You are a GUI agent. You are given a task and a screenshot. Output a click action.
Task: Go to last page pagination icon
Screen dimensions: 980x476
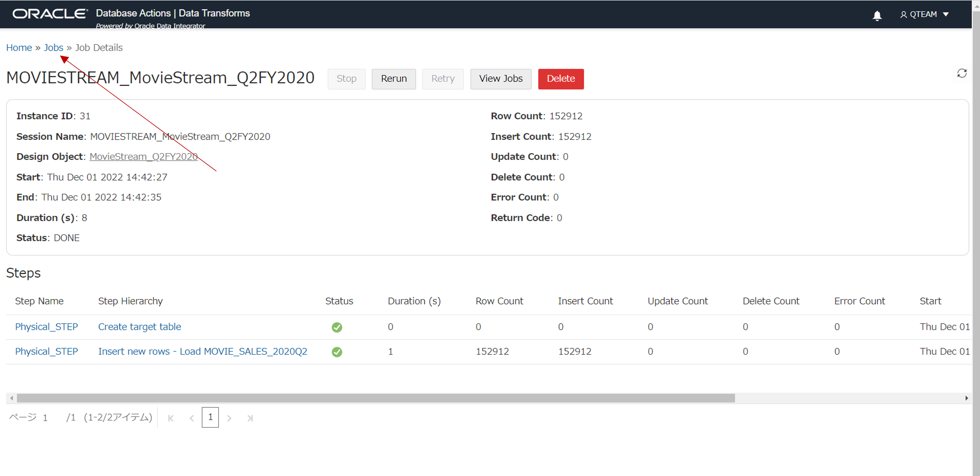click(250, 418)
